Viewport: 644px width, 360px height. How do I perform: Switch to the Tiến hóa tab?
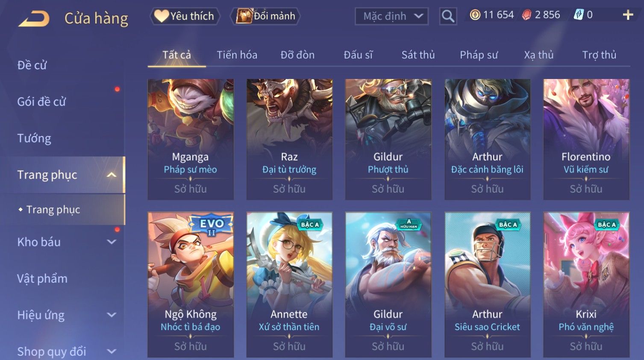coord(237,55)
